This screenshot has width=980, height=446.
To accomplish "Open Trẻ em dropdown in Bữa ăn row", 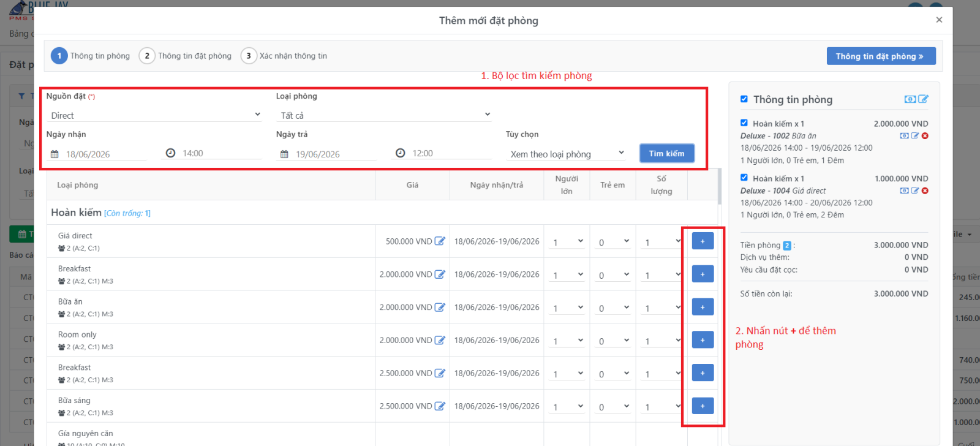I will point(612,308).
